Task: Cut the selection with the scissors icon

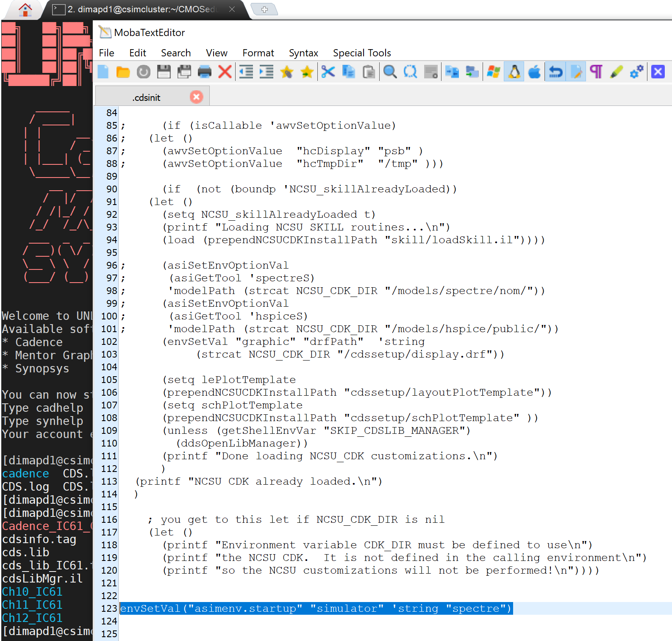Action: point(328,72)
